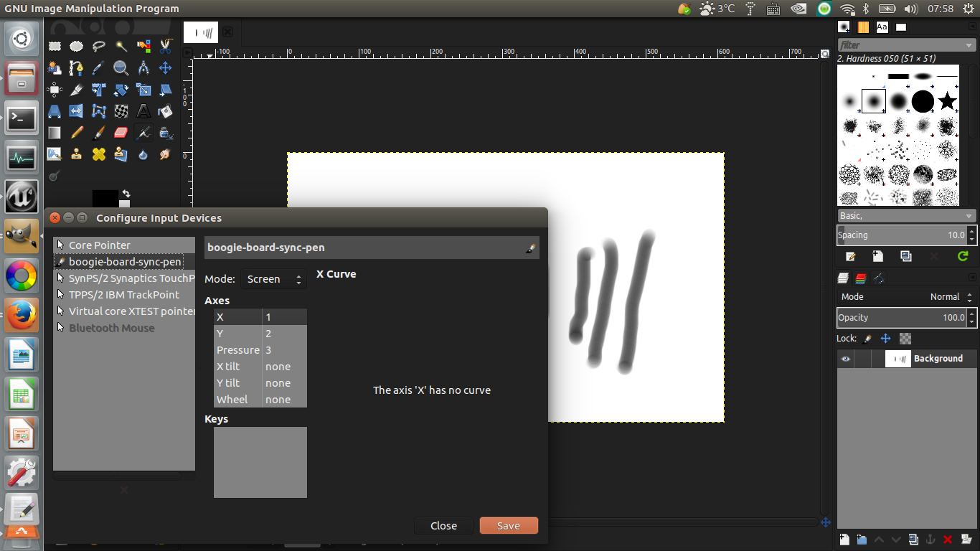Click the Background layer thumbnail
The image size is (980, 551).
point(897,359)
